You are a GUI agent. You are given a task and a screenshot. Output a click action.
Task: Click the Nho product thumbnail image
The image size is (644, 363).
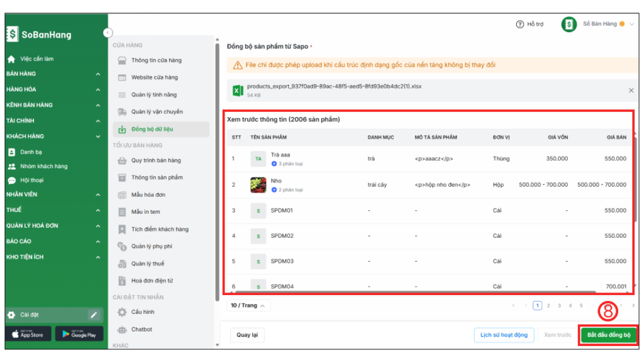[x=257, y=185]
